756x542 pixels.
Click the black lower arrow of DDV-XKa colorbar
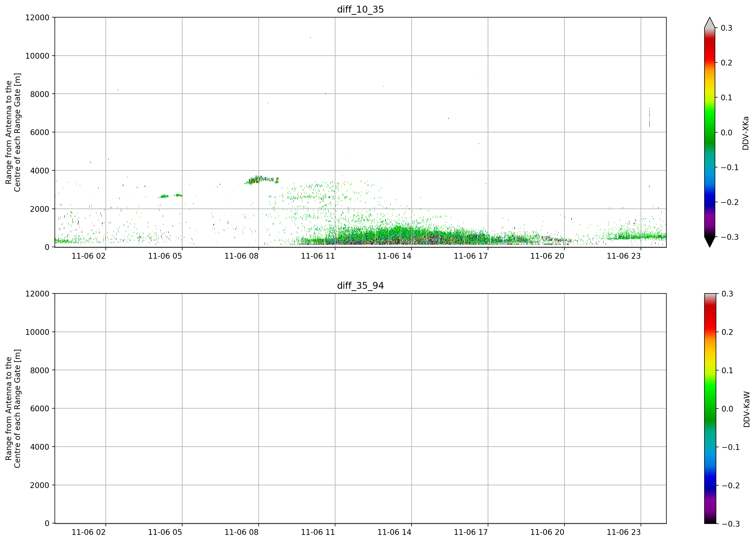[710, 242]
